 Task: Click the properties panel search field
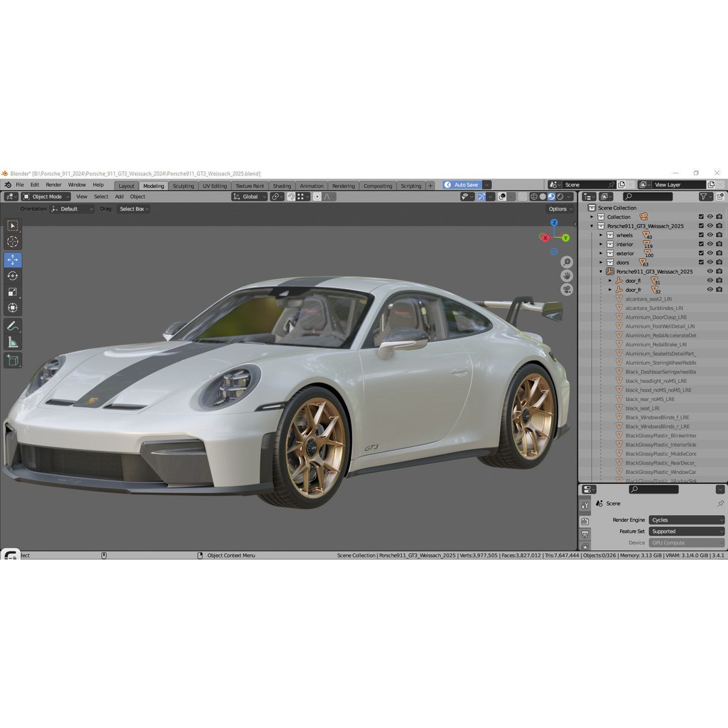[654, 489]
